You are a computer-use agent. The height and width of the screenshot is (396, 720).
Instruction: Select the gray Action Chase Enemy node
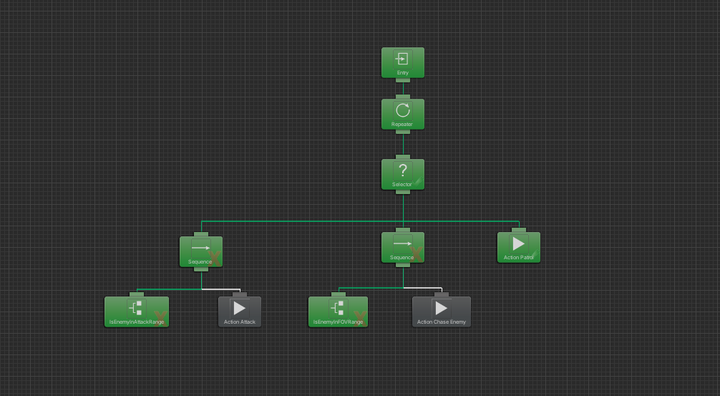(x=441, y=312)
